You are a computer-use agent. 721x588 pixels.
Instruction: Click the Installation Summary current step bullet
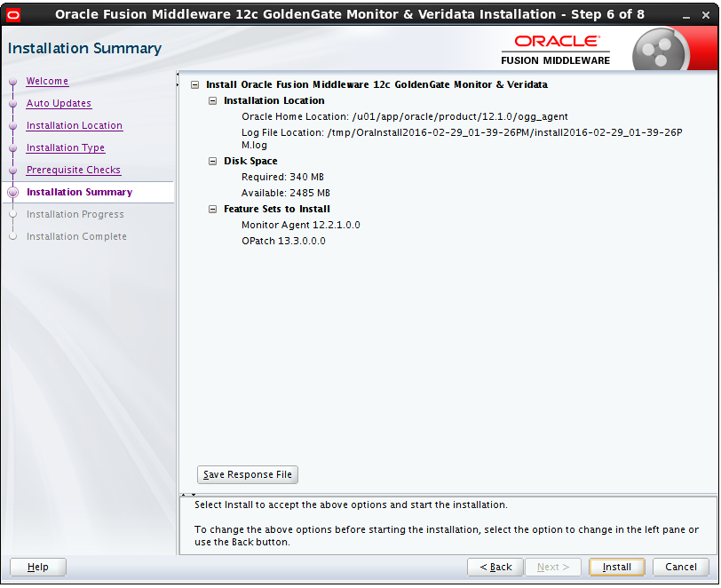[12, 193]
